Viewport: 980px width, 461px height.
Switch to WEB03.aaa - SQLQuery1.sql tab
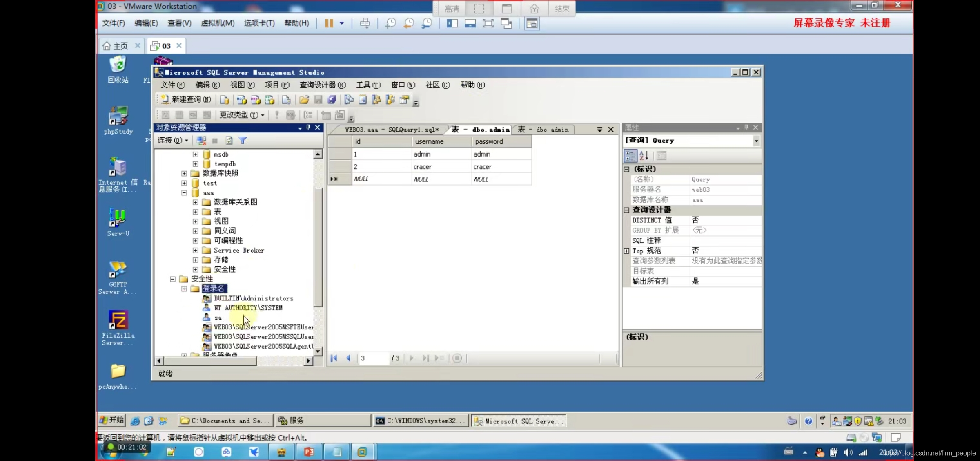391,130
